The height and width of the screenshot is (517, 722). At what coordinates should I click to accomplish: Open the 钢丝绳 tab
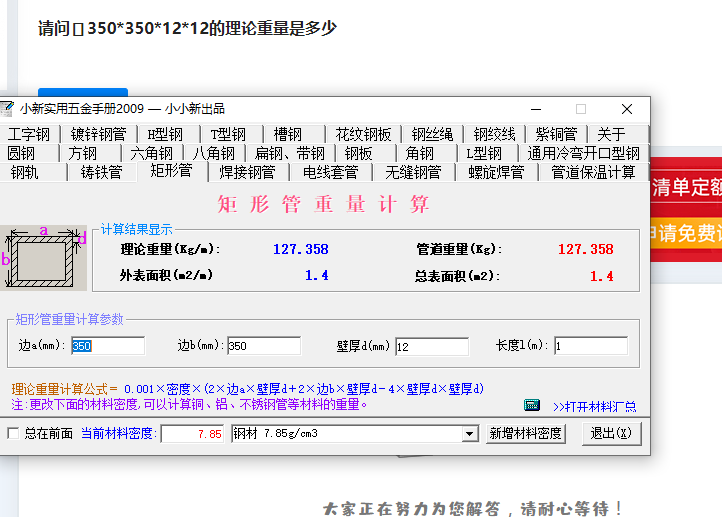click(x=432, y=134)
